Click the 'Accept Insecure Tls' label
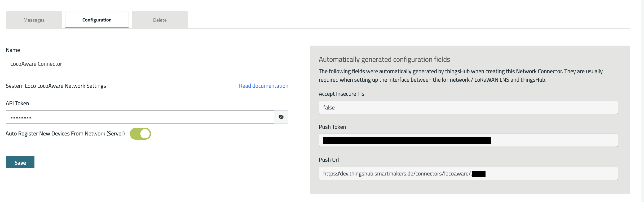Viewport: 644px width, 202px height. 341,94
